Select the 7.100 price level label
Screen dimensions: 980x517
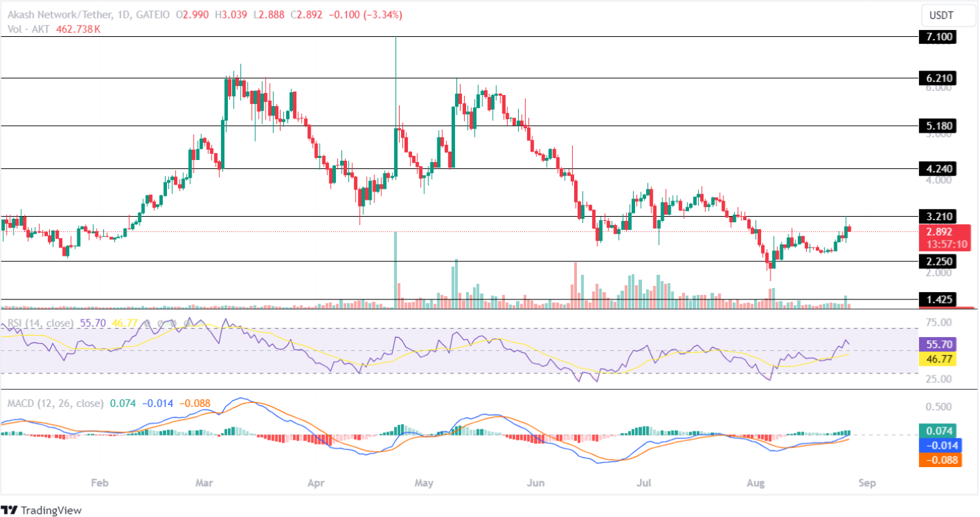(x=937, y=36)
